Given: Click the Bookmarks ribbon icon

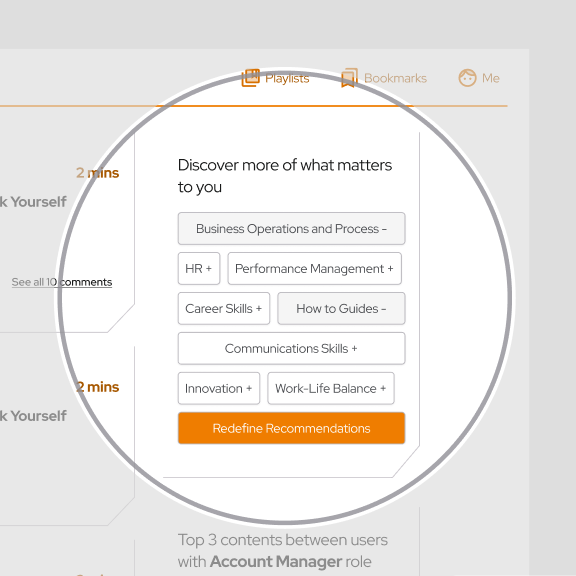Looking at the screenshot, I should point(349,78).
